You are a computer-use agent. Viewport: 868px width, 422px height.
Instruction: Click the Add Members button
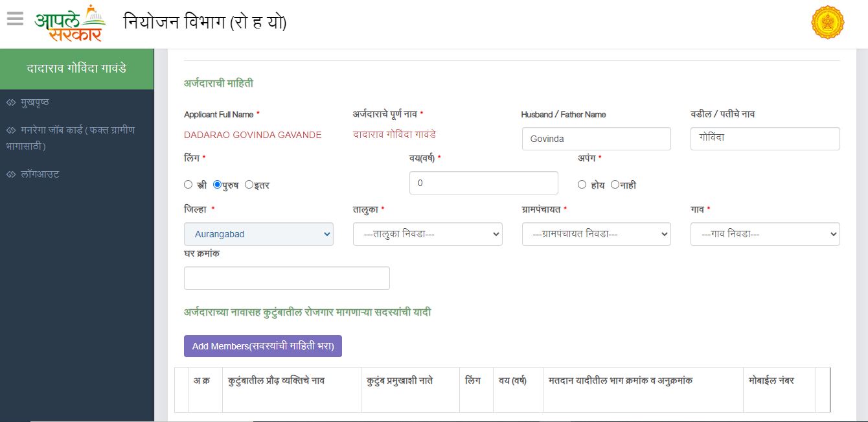tap(262, 346)
